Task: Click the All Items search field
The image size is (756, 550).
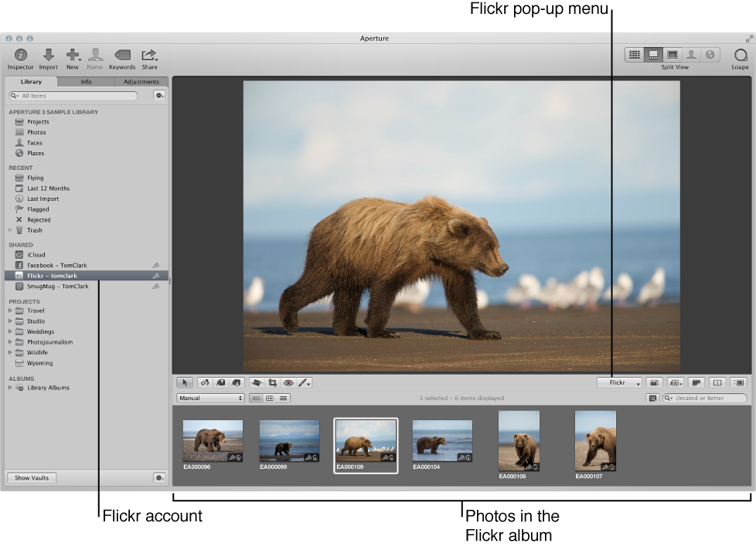Action: click(x=77, y=96)
